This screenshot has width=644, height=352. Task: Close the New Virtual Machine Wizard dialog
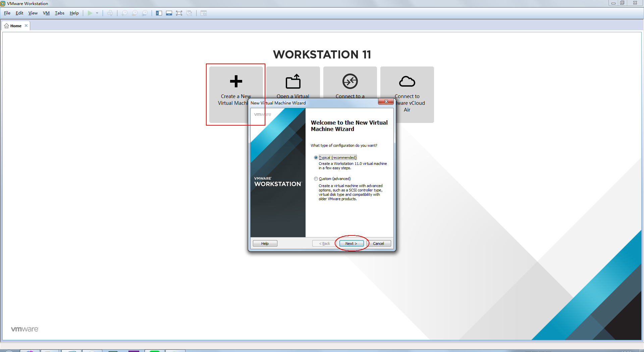point(386,101)
